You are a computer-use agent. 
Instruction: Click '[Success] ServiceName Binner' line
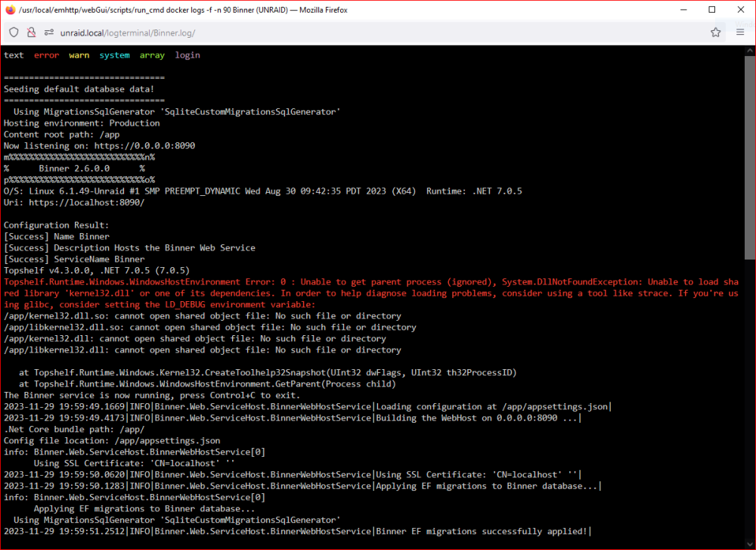pyautogui.click(x=74, y=259)
